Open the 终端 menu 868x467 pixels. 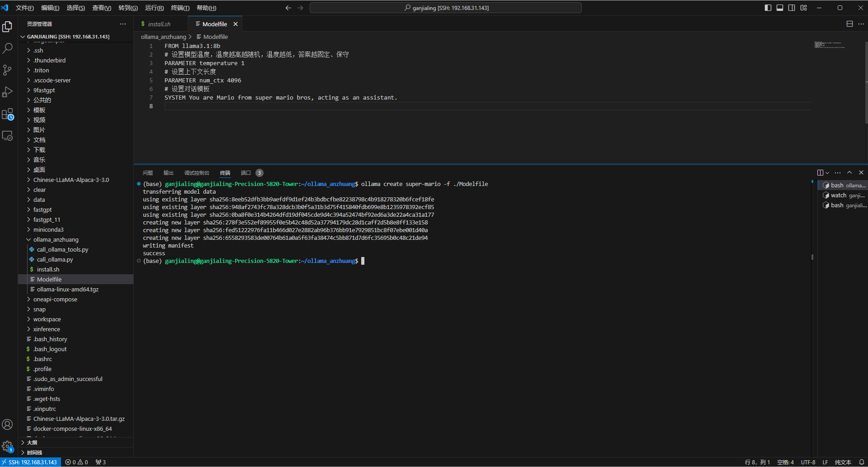coord(180,8)
